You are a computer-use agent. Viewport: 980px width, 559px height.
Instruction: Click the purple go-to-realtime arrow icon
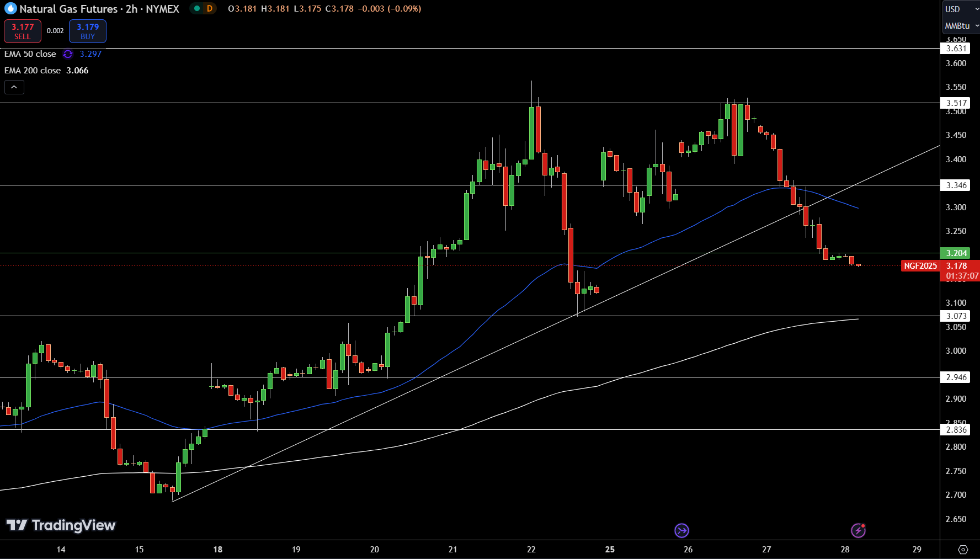click(x=681, y=531)
